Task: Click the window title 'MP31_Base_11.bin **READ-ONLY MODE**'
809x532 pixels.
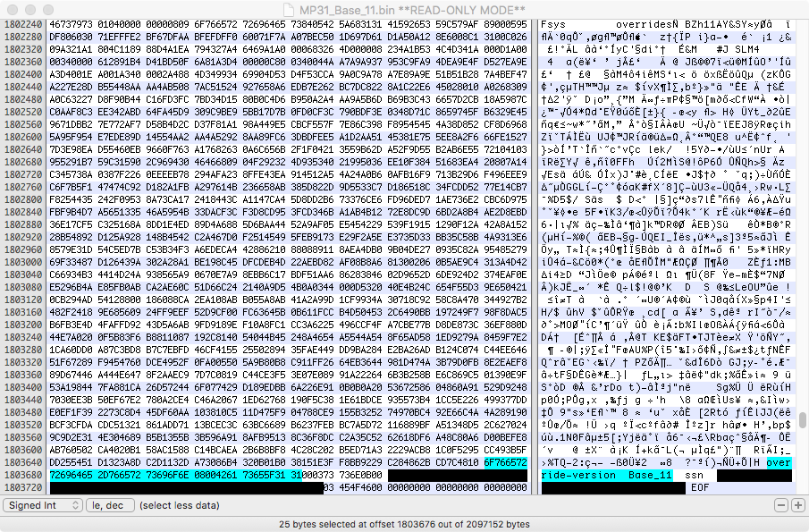Action: pyautogui.click(x=413, y=10)
